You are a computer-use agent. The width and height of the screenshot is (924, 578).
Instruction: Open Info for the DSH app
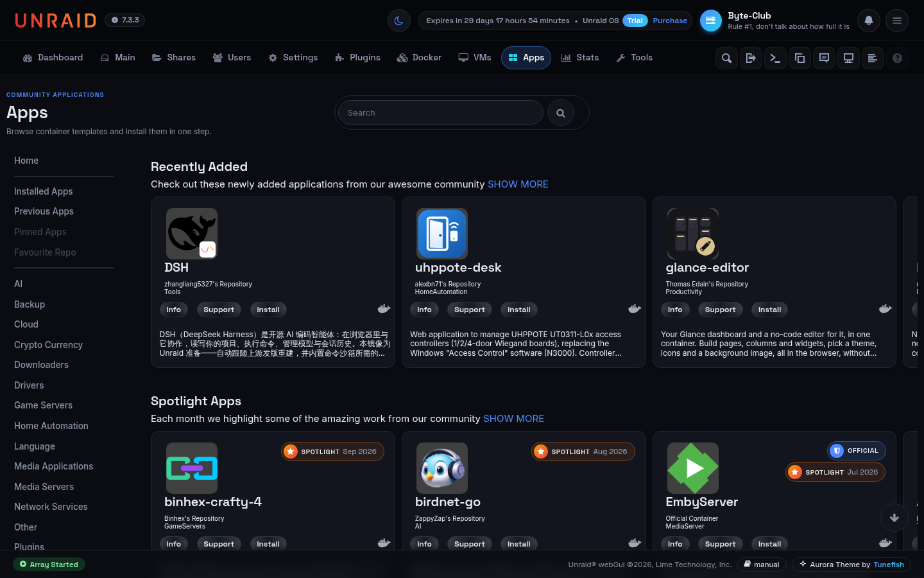coord(173,310)
